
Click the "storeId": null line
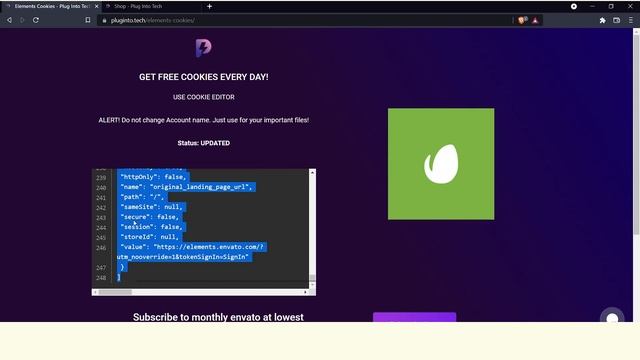click(149, 237)
